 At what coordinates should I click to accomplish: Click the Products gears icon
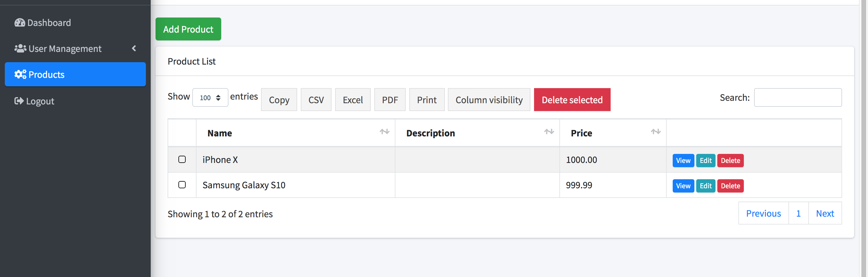pyautogui.click(x=20, y=74)
